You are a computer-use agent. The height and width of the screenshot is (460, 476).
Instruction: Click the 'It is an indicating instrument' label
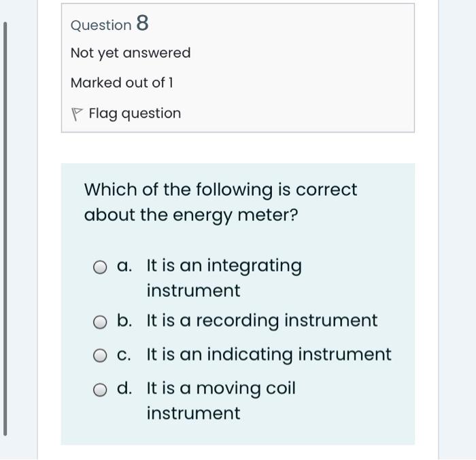[269, 355]
